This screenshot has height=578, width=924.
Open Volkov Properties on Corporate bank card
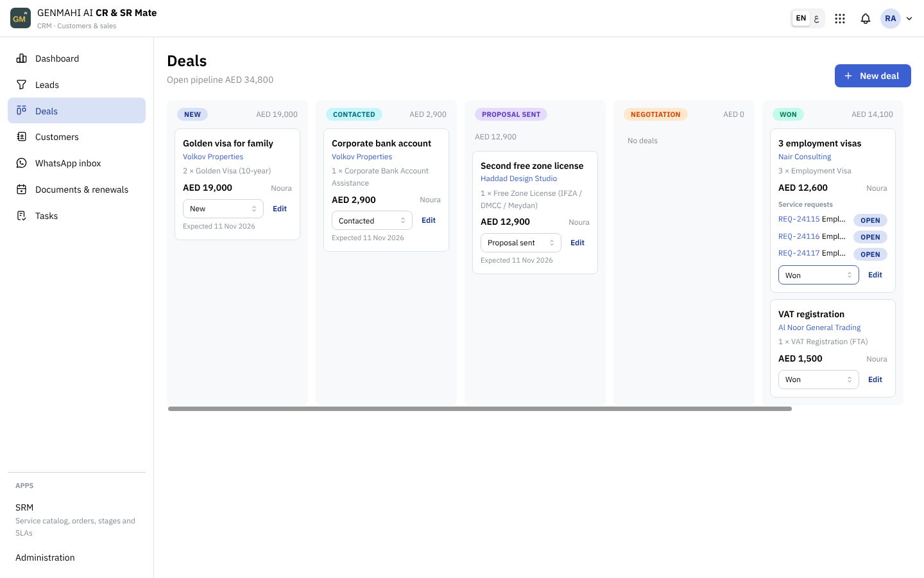click(x=362, y=157)
